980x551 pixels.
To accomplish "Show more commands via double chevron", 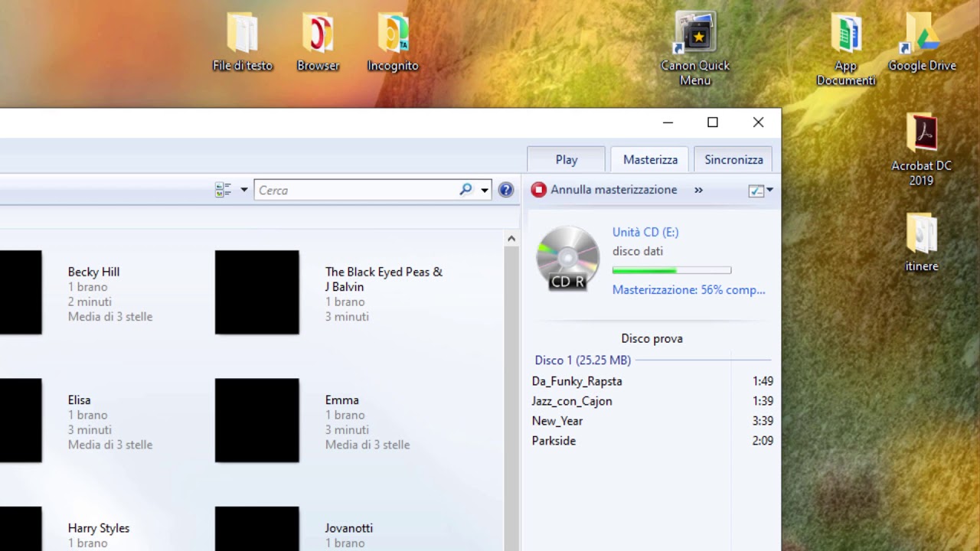I will [698, 190].
